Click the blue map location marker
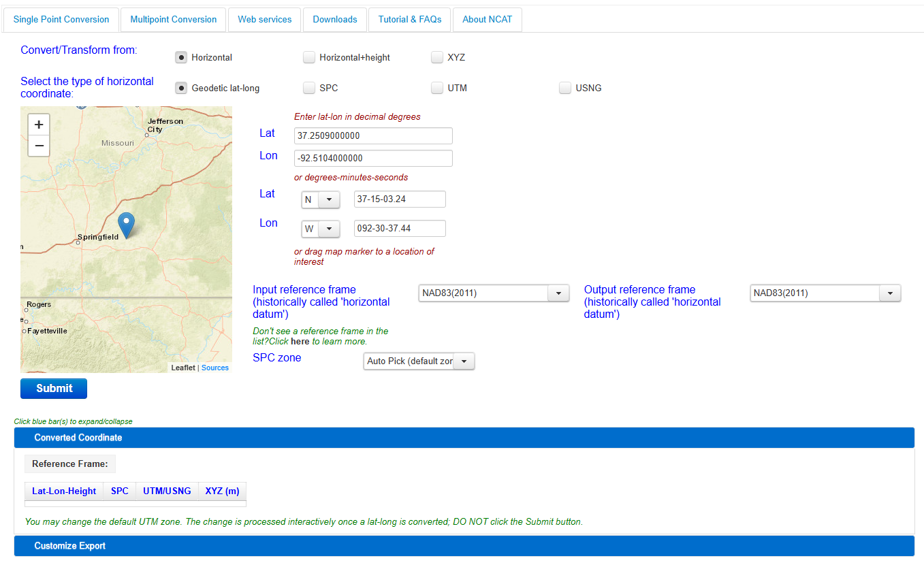This screenshot has width=924, height=567. tap(126, 225)
